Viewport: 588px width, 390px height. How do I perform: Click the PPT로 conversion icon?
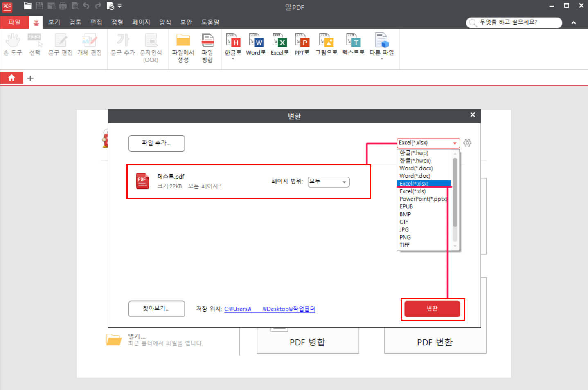302,44
